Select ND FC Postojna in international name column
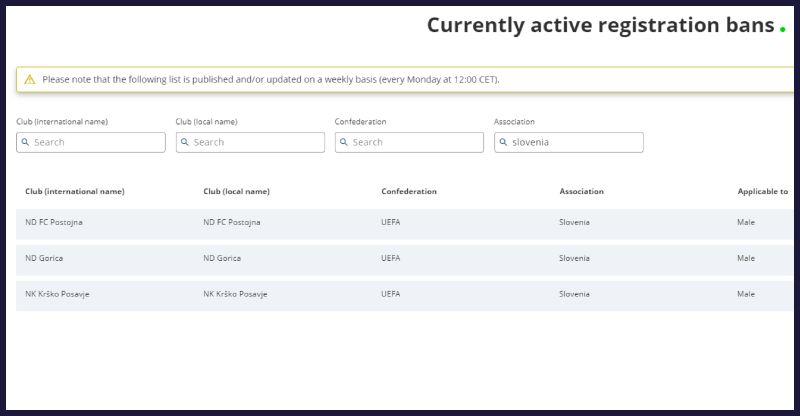The height and width of the screenshot is (416, 800). click(54, 222)
